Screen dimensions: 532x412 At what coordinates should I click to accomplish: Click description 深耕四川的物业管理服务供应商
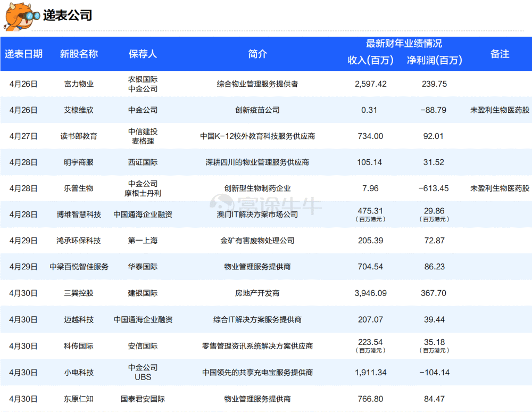coord(257,162)
